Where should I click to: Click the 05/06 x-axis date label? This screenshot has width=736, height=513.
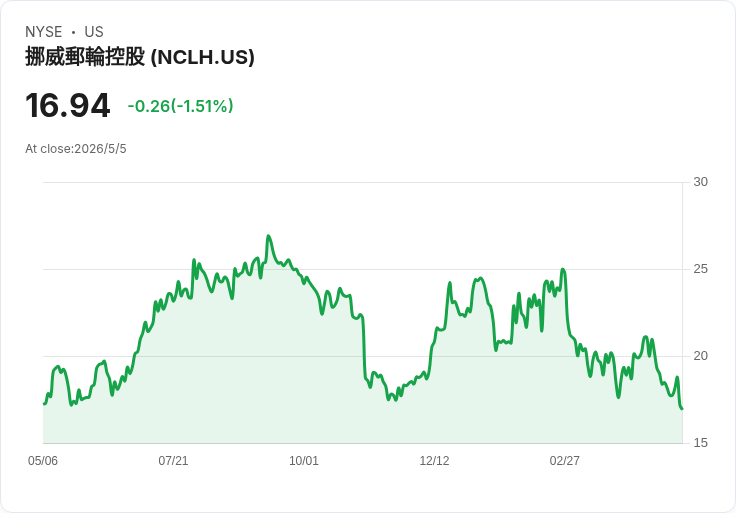(43, 460)
